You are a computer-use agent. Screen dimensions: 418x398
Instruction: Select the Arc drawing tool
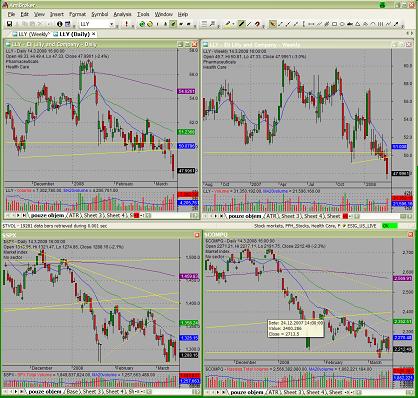pos(373,24)
